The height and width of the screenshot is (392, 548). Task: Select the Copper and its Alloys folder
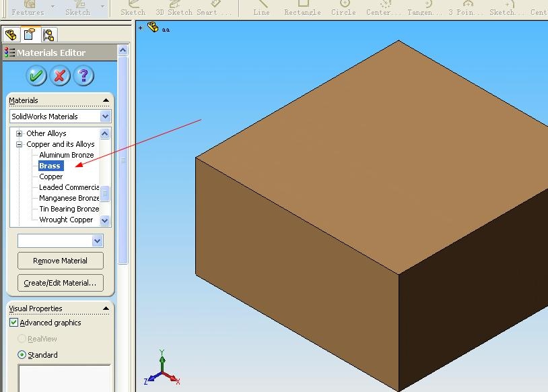(61, 144)
